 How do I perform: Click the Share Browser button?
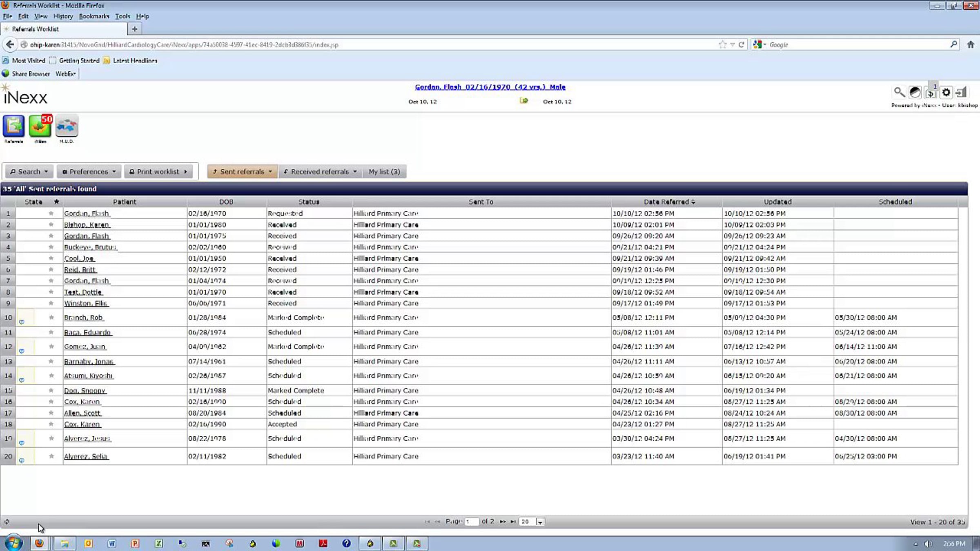pyautogui.click(x=26, y=74)
